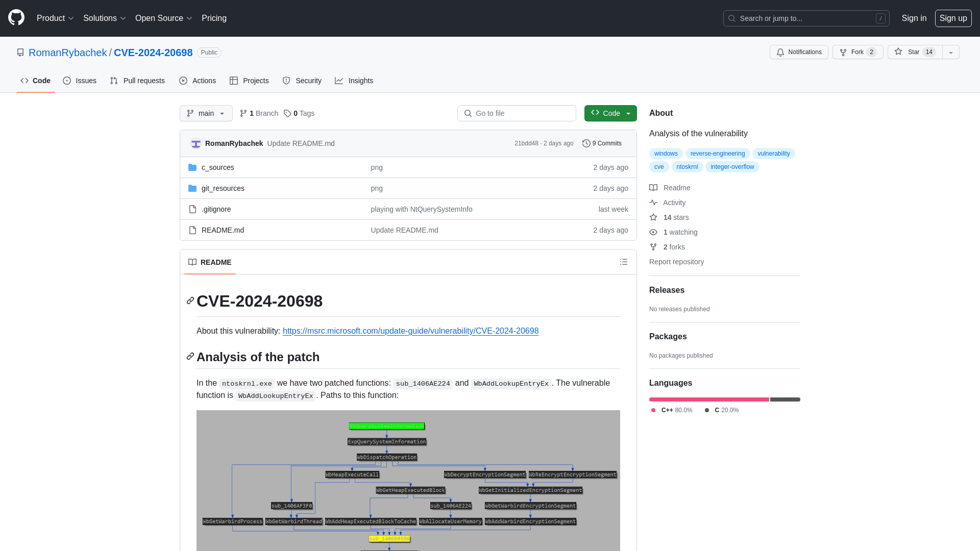Click the Pricing link

214,18
